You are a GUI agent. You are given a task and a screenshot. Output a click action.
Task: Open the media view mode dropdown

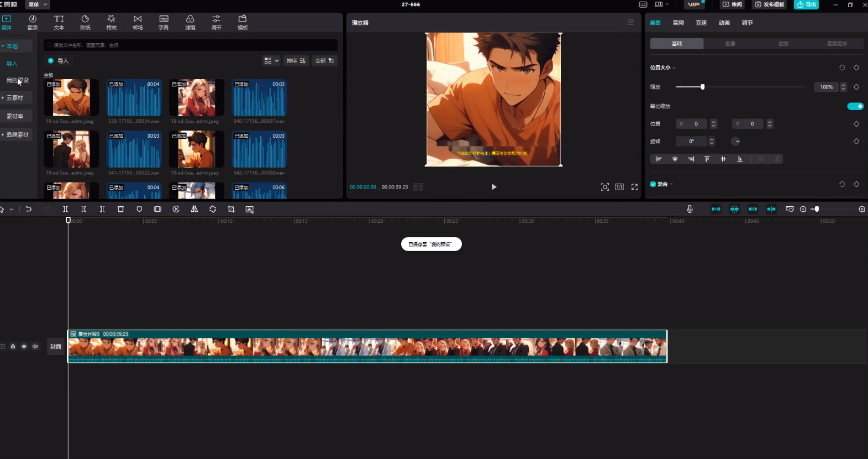[x=271, y=61]
